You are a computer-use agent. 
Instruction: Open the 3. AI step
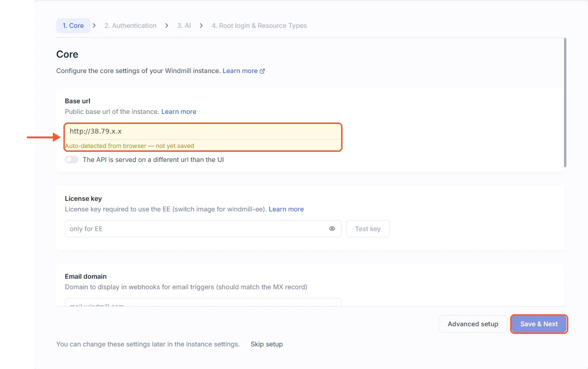coord(184,25)
